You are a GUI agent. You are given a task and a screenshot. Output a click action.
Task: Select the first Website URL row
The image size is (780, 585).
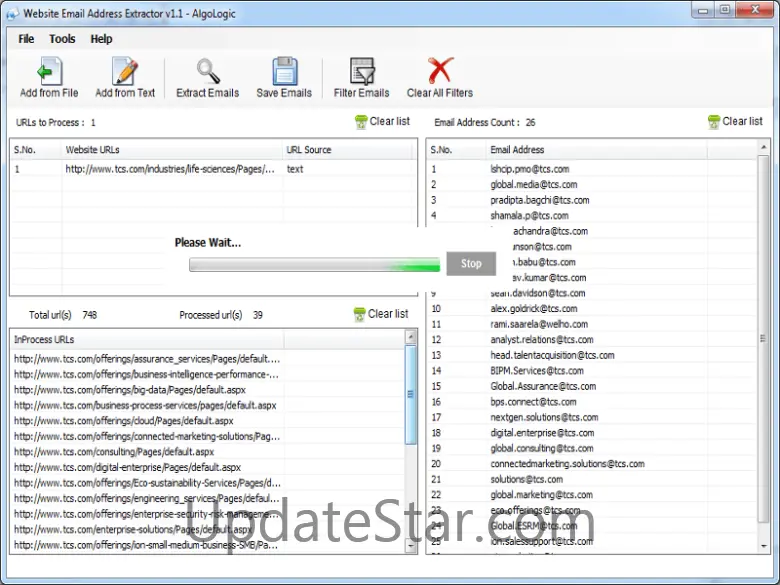170,169
